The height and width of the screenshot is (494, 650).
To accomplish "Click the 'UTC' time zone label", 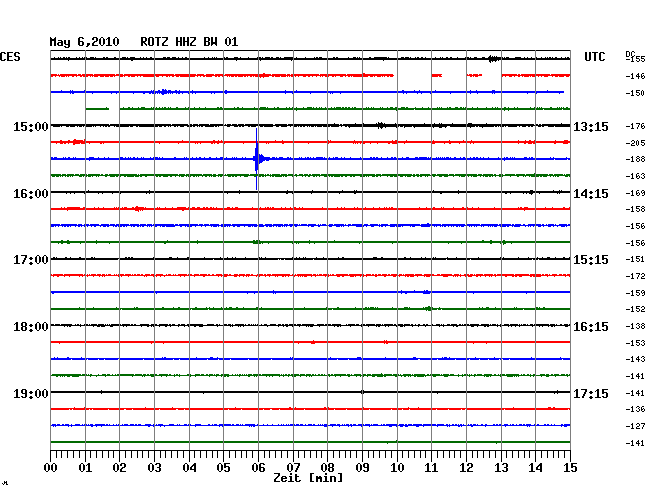I will point(594,57).
